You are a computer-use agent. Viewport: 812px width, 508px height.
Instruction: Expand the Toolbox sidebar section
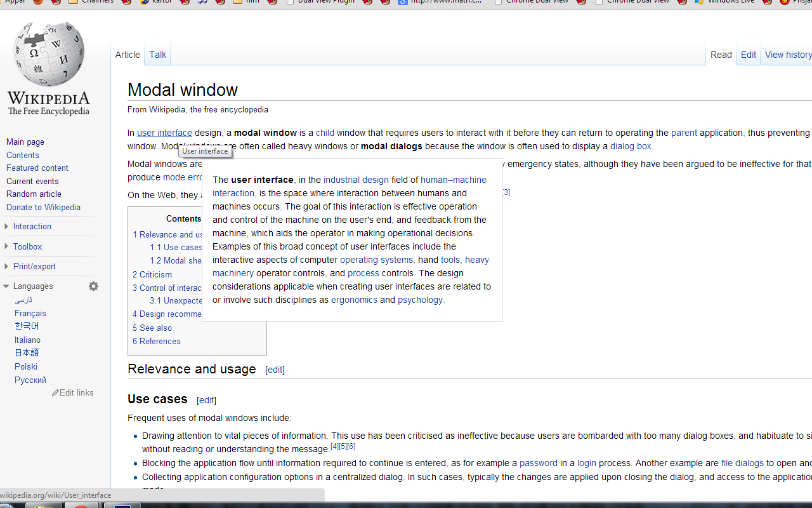[x=27, y=247]
